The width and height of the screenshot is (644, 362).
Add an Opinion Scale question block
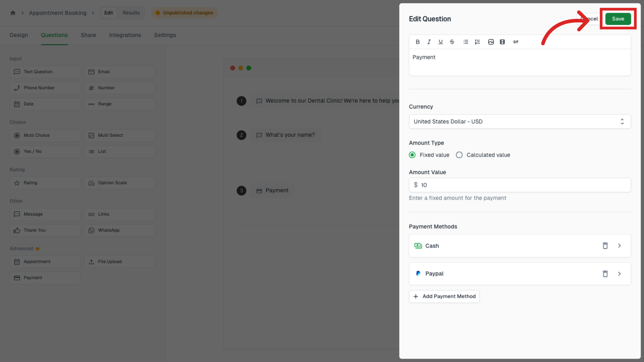(x=120, y=183)
